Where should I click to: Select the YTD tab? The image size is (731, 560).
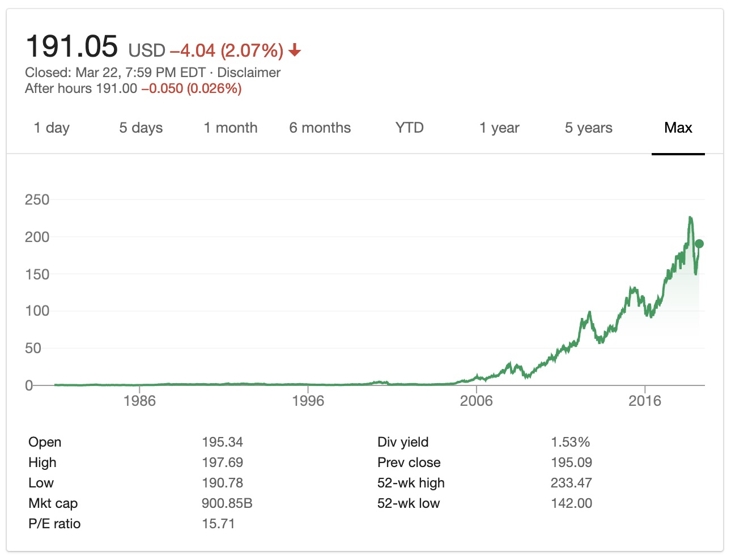(409, 128)
